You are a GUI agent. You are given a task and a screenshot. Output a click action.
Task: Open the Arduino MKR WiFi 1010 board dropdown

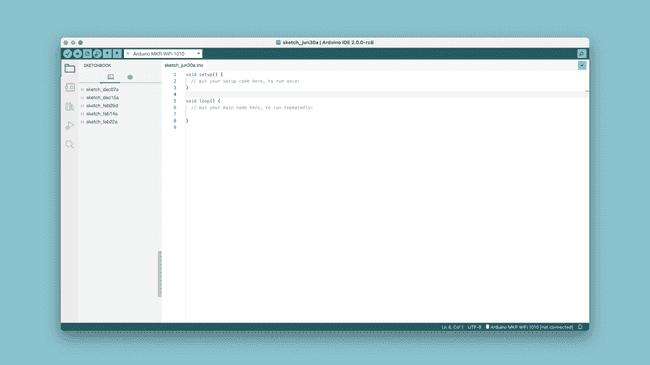point(163,54)
